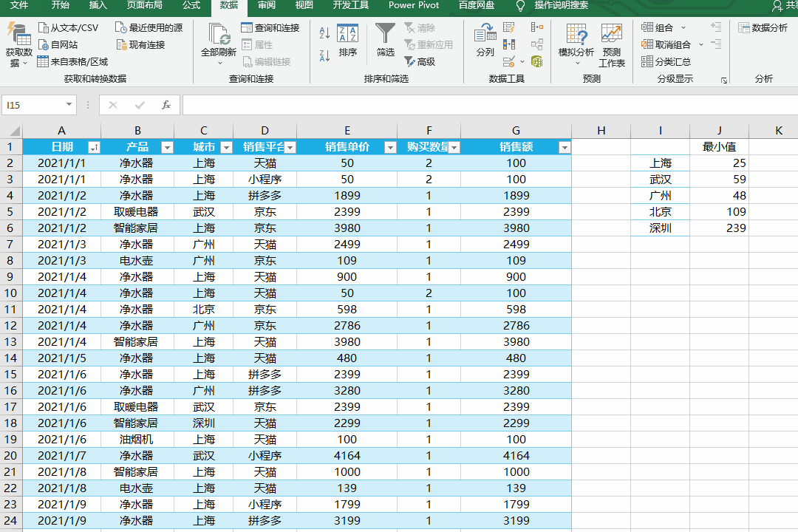
Task: Click the Subtotal (分类汇总) button
Action: pyautogui.click(x=666, y=62)
